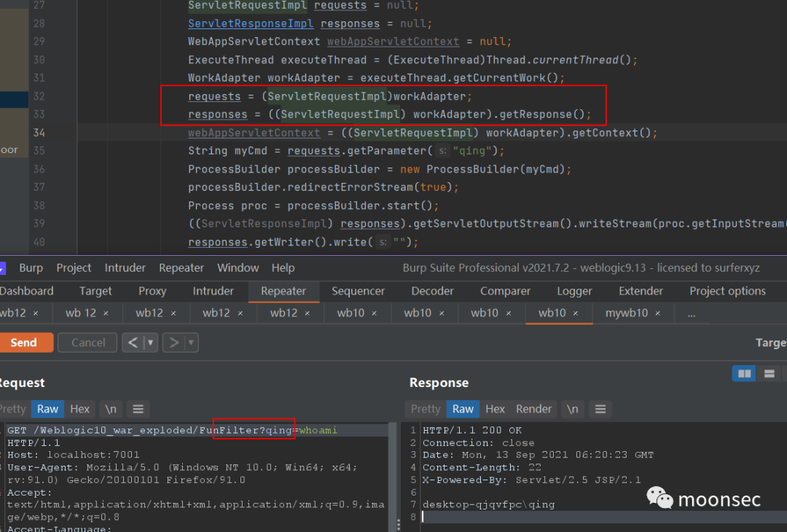Open the back history dropdown arrow
Screen dimensions: 787x532
tap(151, 343)
